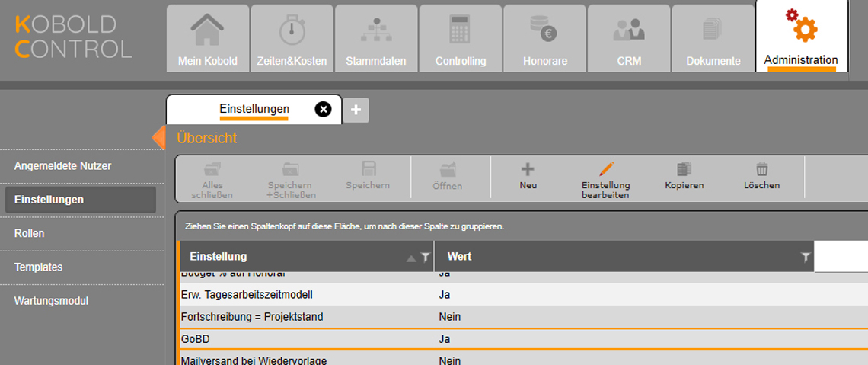Switch to the Stammdaten tab
The image size is (868, 365).
click(376, 39)
